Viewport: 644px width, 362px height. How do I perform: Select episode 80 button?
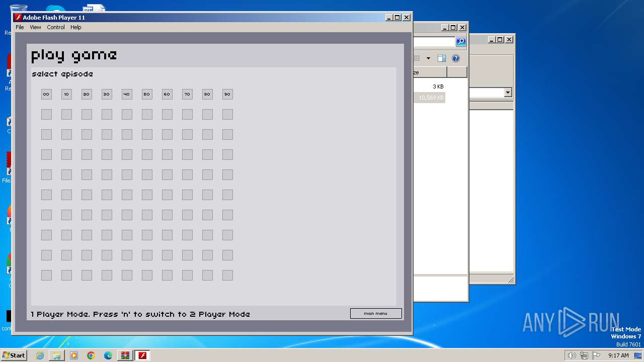[x=207, y=94]
